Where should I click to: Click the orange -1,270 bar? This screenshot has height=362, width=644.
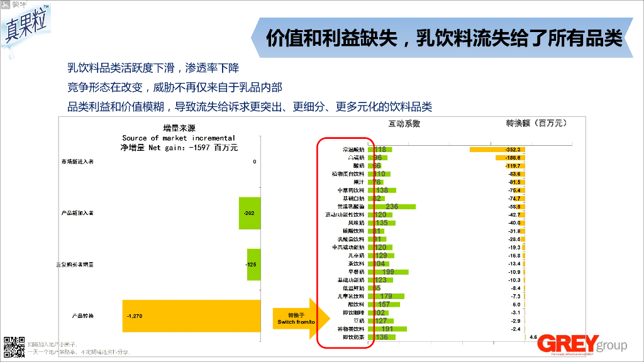point(191,316)
